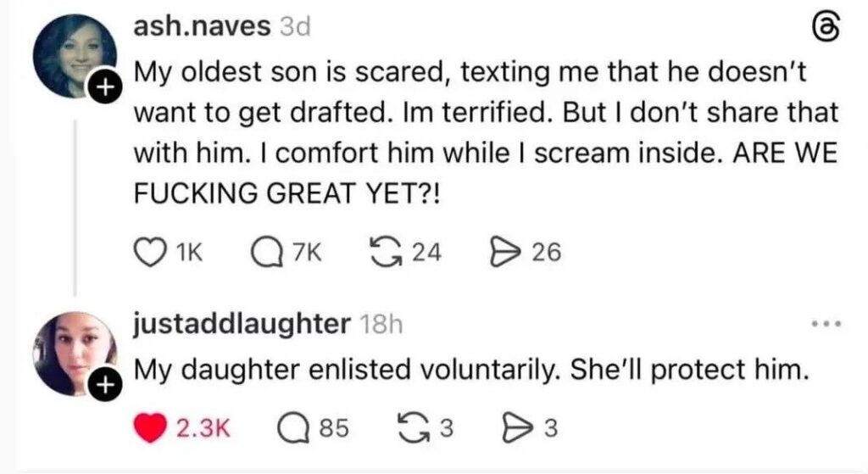
Task: Open replies to the justaddlaughter comment
Action: pos(291,428)
